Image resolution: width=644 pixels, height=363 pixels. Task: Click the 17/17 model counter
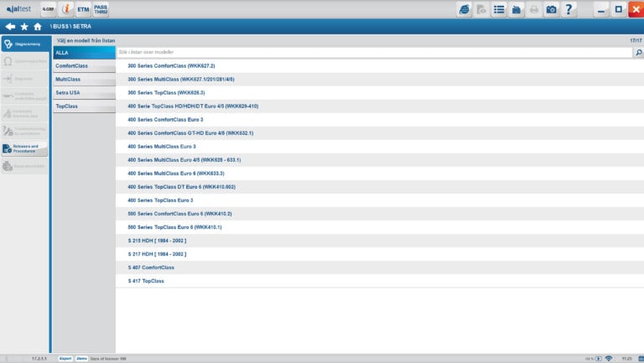coord(636,40)
